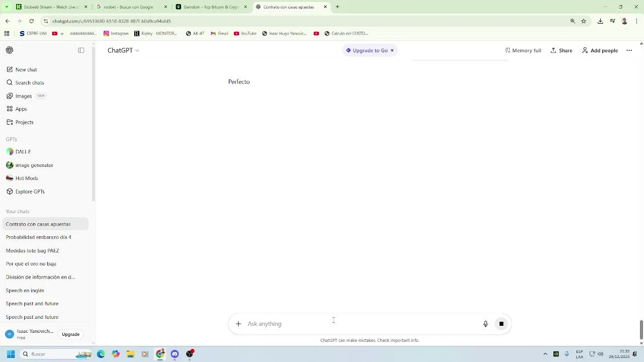Viewport: 644px width, 362px height.
Task: Click the taskbar Buscar search box
Action: click(55, 354)
